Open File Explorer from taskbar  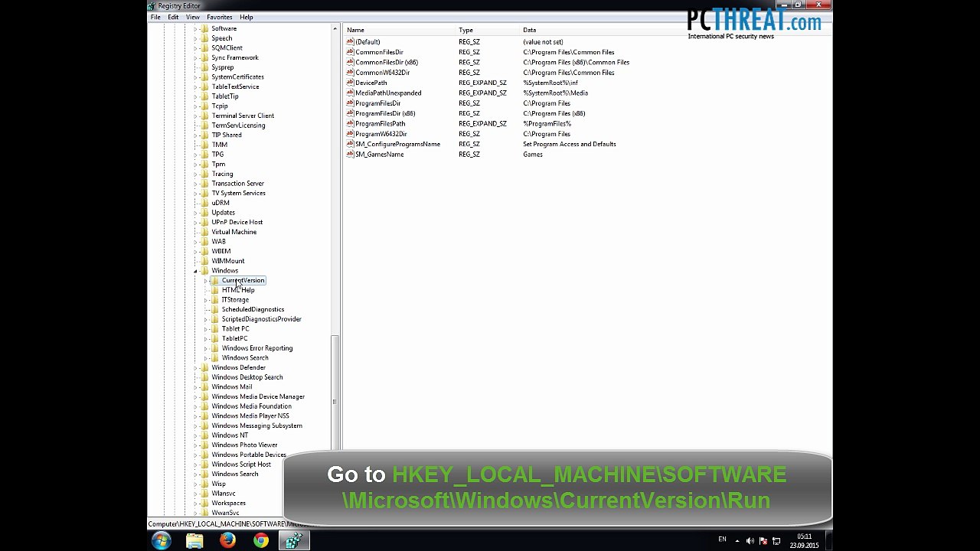tap(194, 541)
